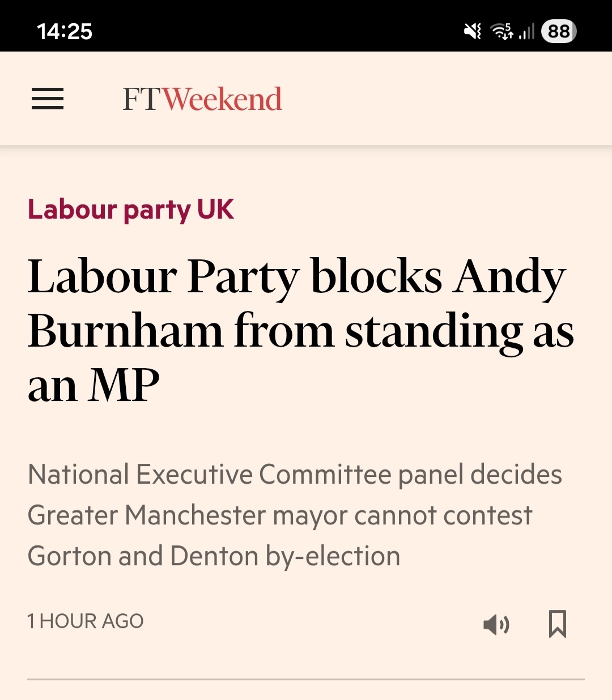612x700 pixels.
Task: Play the article audio speaker icon
Action: point(496,624)
